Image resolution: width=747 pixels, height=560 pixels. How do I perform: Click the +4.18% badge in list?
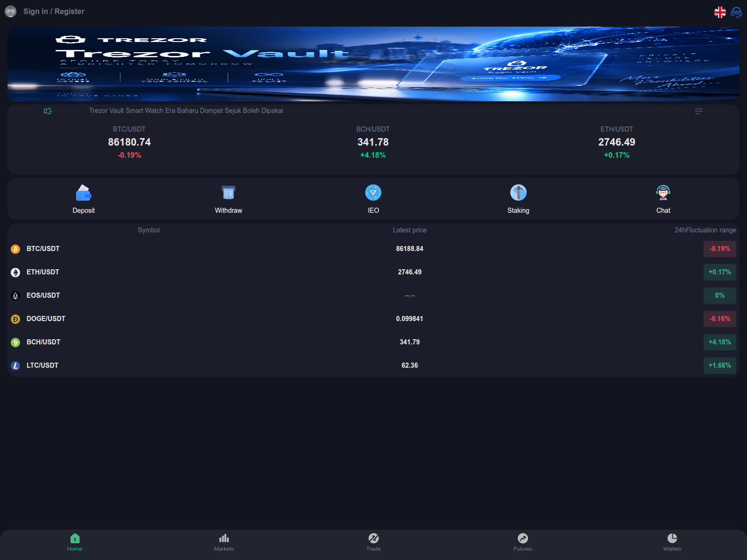pos(719,342)
